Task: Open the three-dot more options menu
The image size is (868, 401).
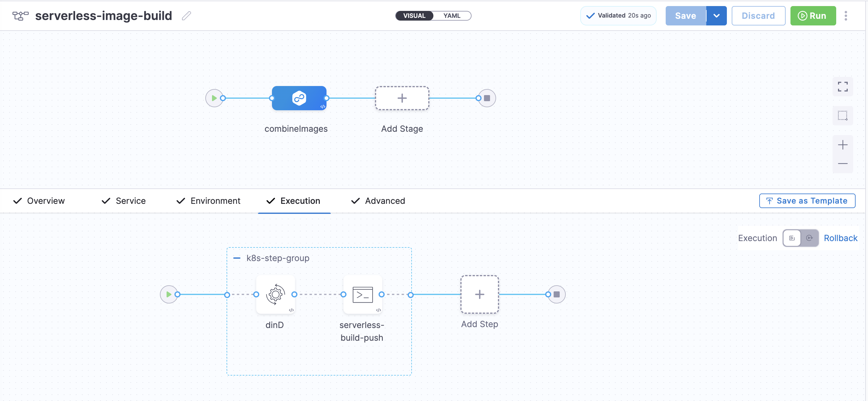Action: pyautogui.click(x=845, y=16)
